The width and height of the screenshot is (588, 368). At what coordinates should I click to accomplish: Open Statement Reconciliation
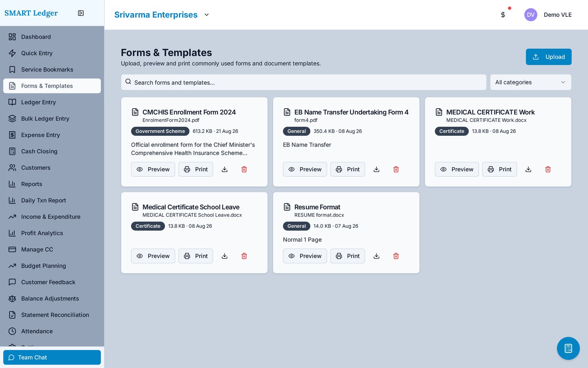coord(52,315)
